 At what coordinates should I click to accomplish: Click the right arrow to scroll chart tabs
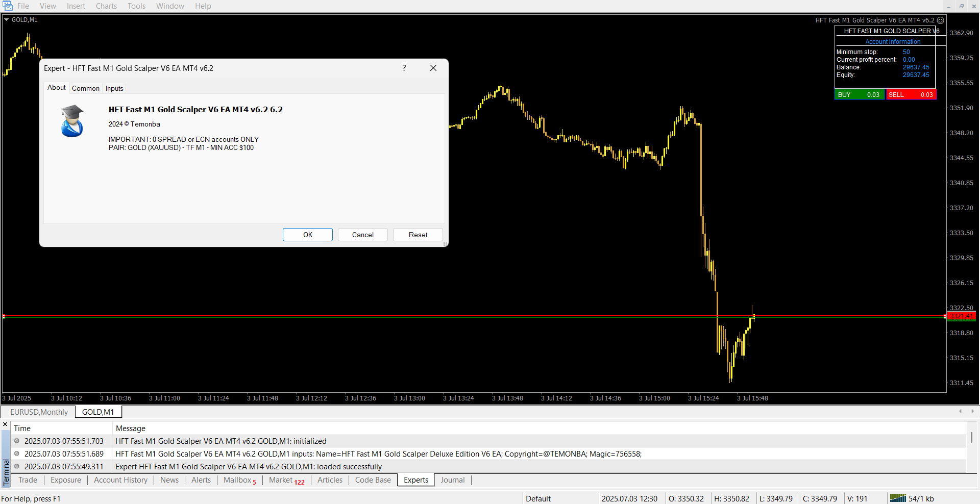972,411
